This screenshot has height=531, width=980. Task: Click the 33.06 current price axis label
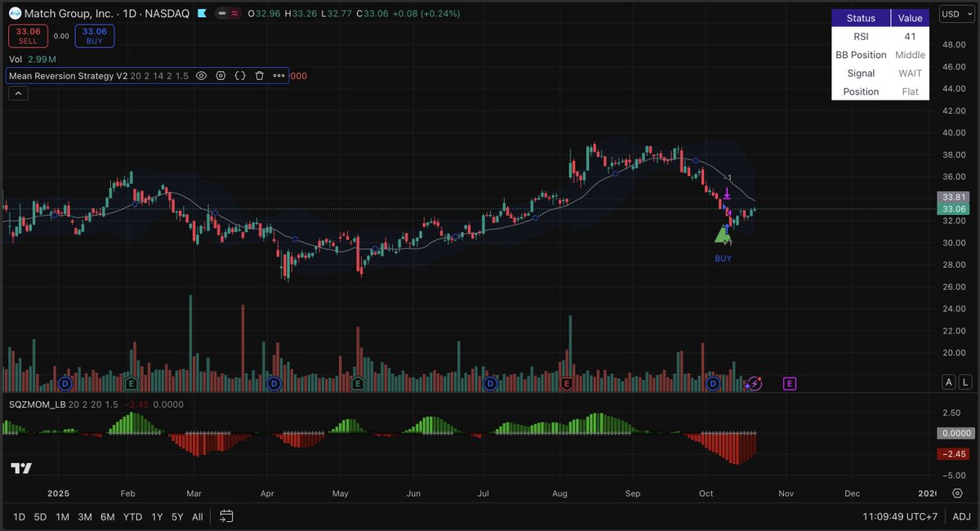click(x=955, y=209)
